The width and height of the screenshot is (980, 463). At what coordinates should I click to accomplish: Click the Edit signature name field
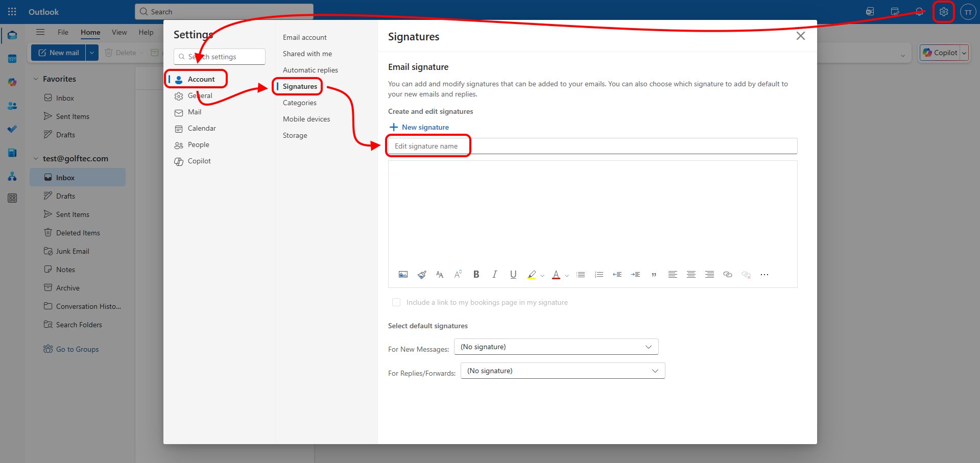pos(592,146)
